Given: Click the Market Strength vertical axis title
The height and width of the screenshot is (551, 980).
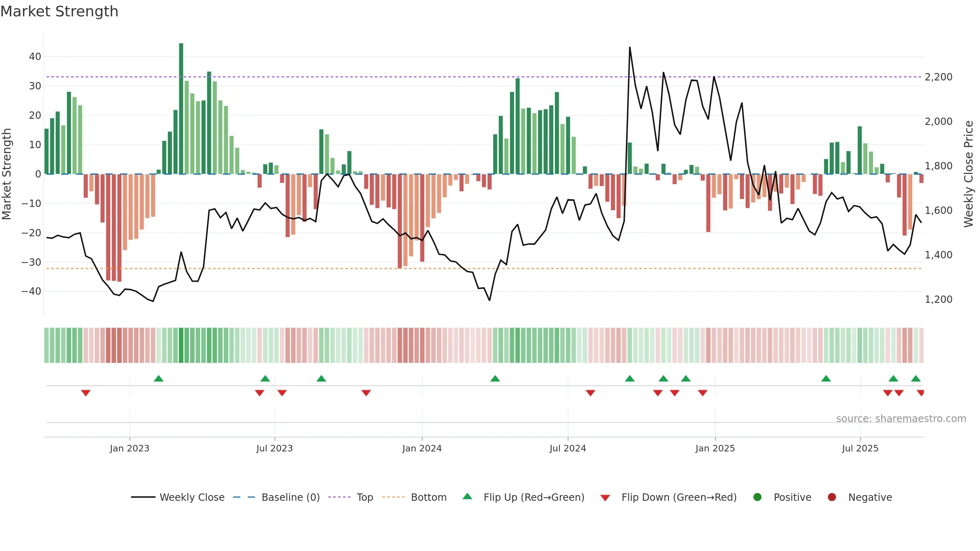Looking at the screenshot, I should (7, 174).
